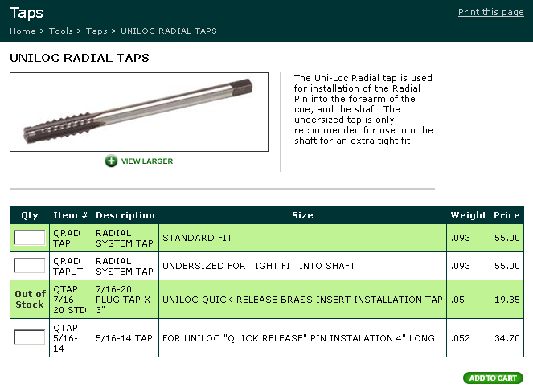This screenshot has height=392, width=533.
Task: Click quantity input for QTAP 5/16-14
Action: [30, 337]
